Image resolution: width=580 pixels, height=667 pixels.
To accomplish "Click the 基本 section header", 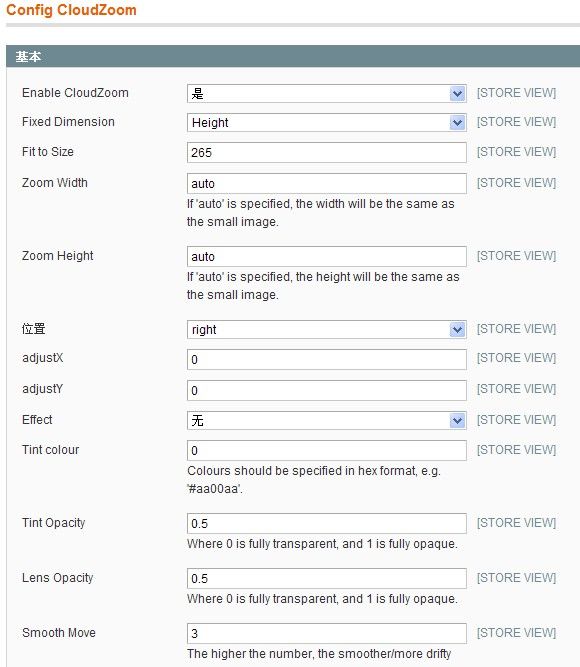I will click(x=293, y=56).
